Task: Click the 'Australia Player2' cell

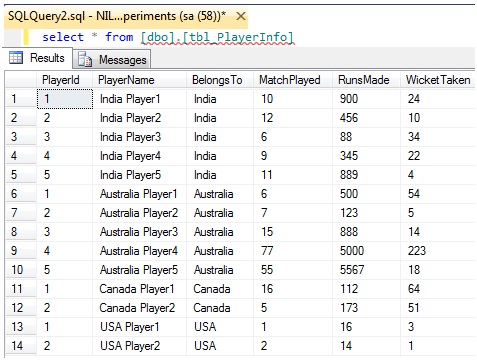Action: (139, 213)
